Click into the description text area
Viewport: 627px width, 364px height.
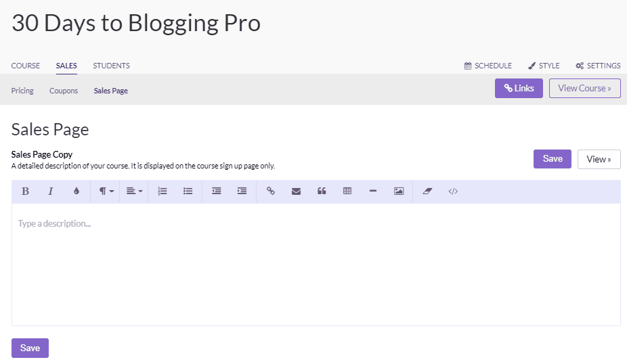pos(316,264)
